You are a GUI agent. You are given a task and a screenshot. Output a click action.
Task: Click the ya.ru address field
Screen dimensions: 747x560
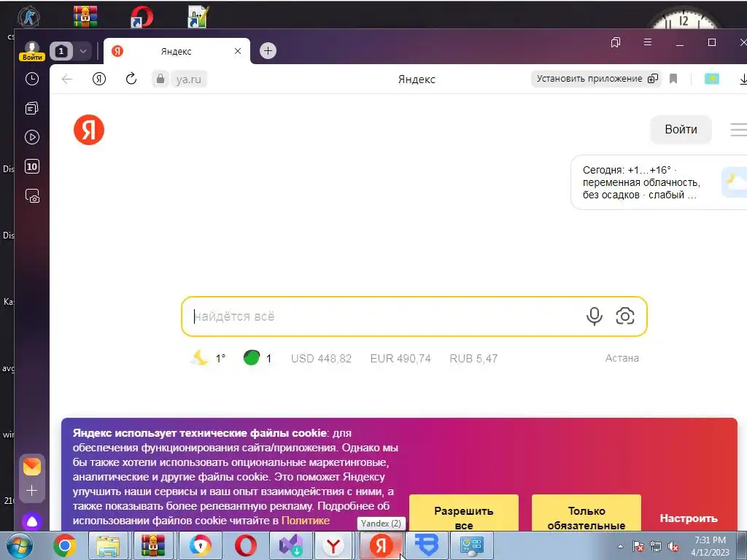189,79
